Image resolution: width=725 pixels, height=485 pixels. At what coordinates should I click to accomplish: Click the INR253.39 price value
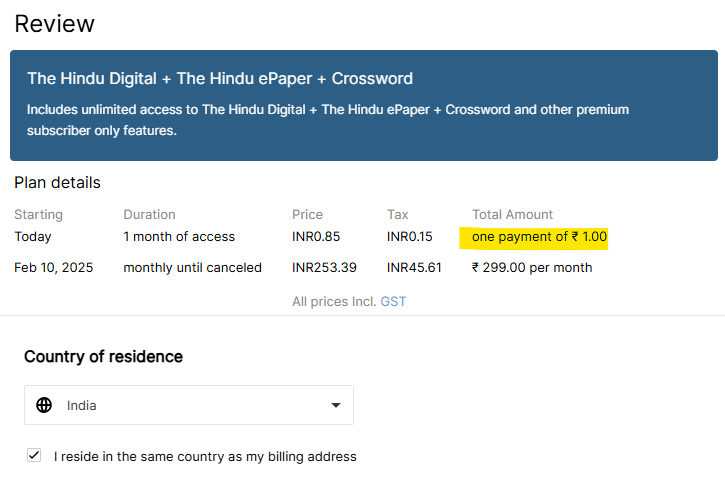324,268
